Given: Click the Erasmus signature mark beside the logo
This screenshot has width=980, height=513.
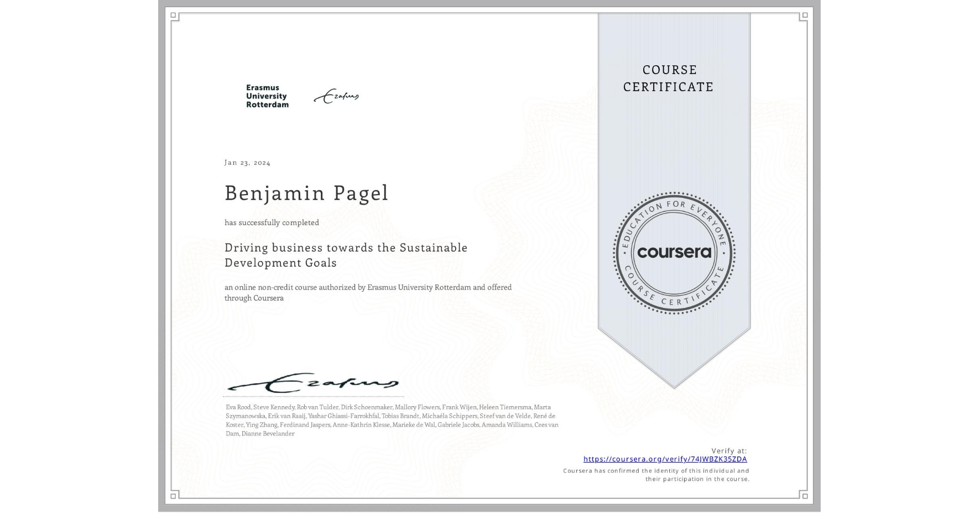Looking at the screenshot, I should [338, 95].
